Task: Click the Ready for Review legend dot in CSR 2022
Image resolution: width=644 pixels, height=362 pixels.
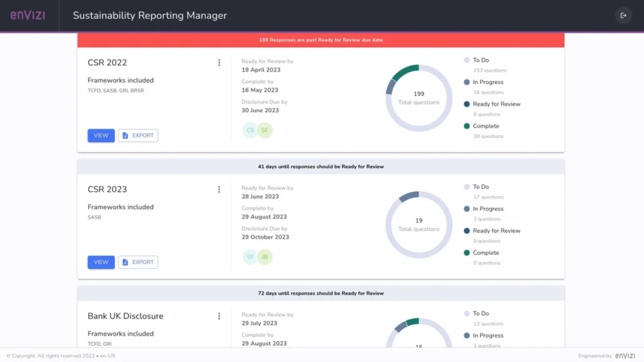Action: (467, 104)
